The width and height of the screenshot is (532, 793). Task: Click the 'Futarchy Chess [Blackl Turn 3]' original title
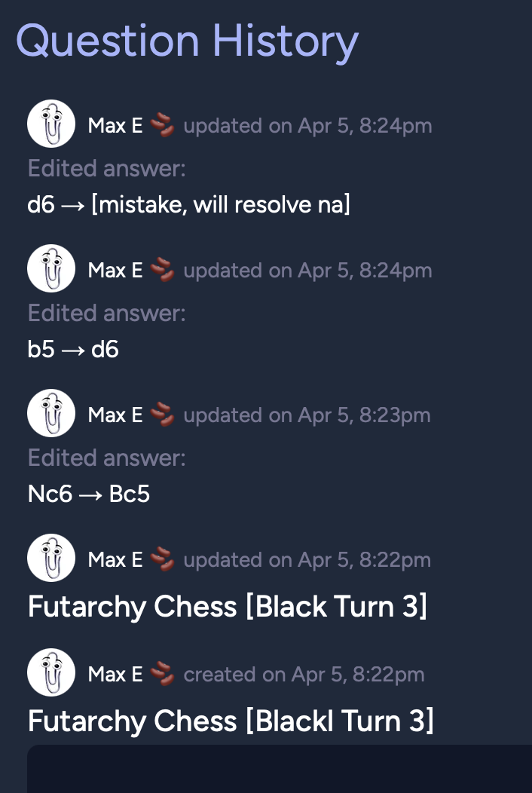tap(231, 721)
